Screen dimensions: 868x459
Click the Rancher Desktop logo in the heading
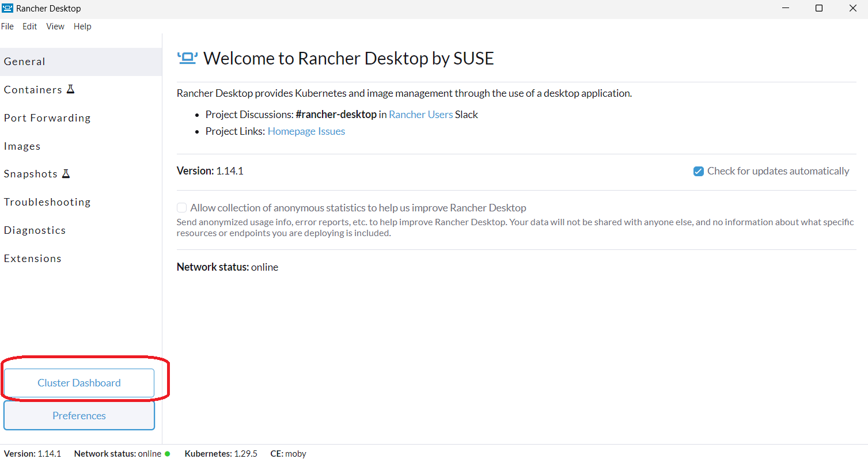tap(187, 58)
